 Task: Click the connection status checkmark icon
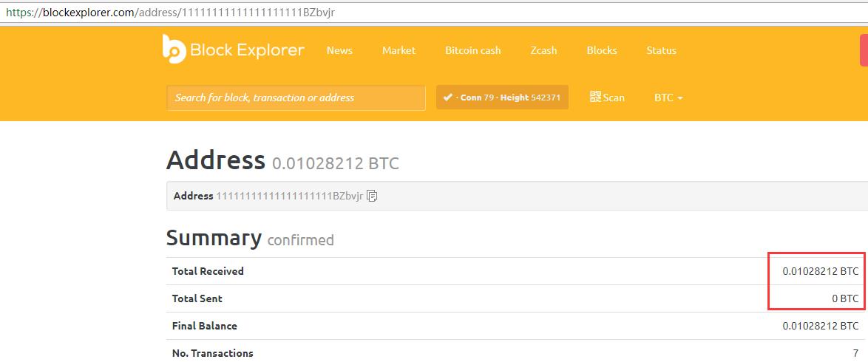(447, 98)
